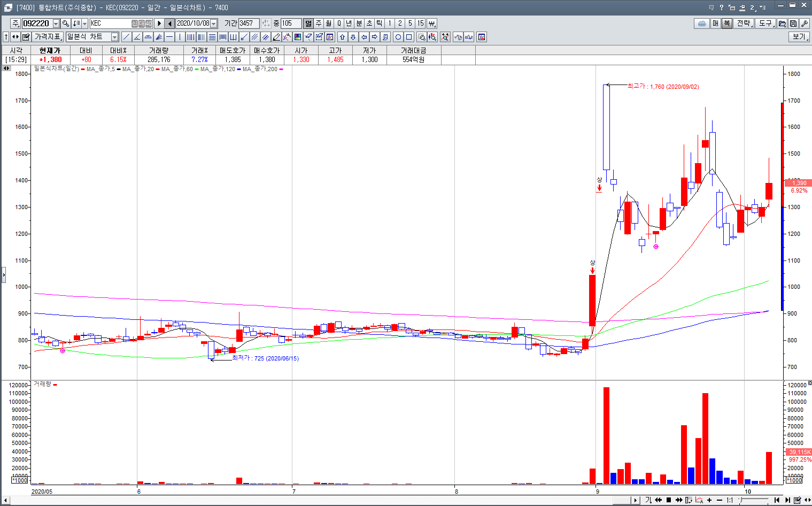Image resolution: width=812 pixels, height=506 pixels.
Task: Select the angle line drawing tool
Action: [137, 37]
